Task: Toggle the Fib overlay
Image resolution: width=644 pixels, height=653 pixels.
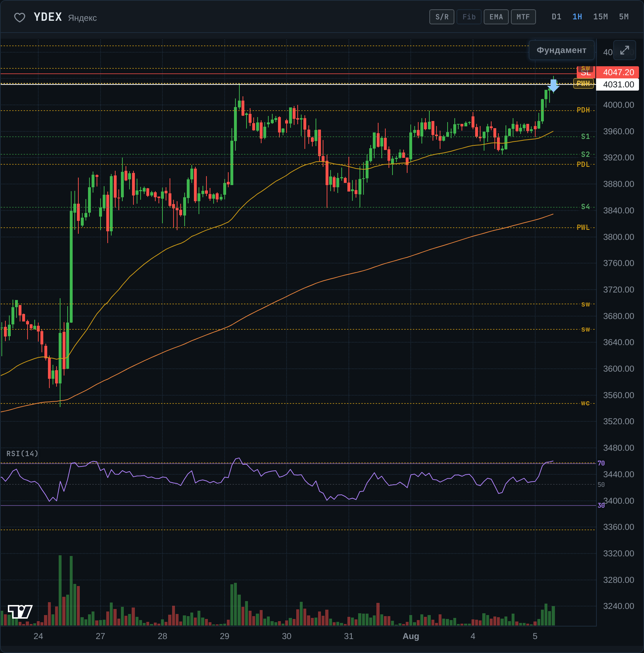Action: point(469,17)
